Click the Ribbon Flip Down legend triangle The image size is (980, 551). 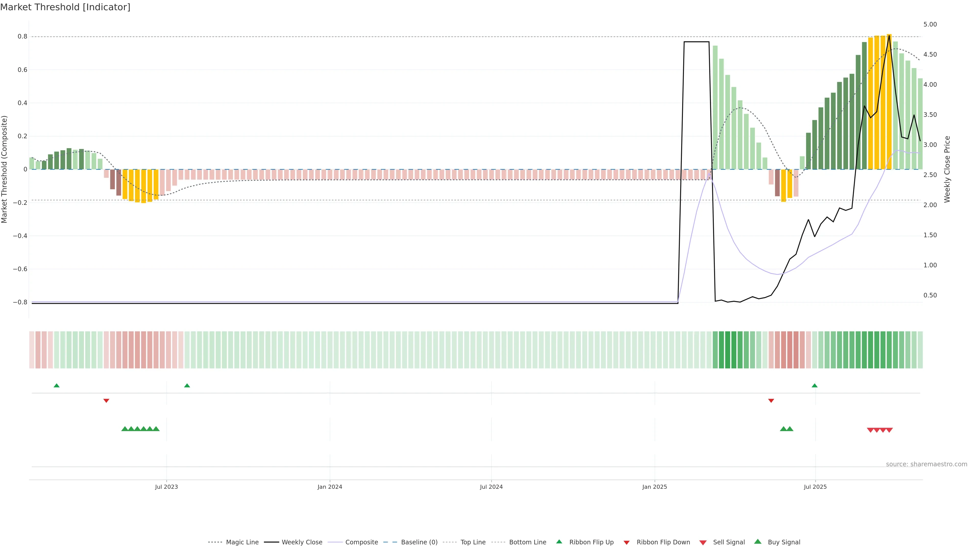tap(627, 543)
